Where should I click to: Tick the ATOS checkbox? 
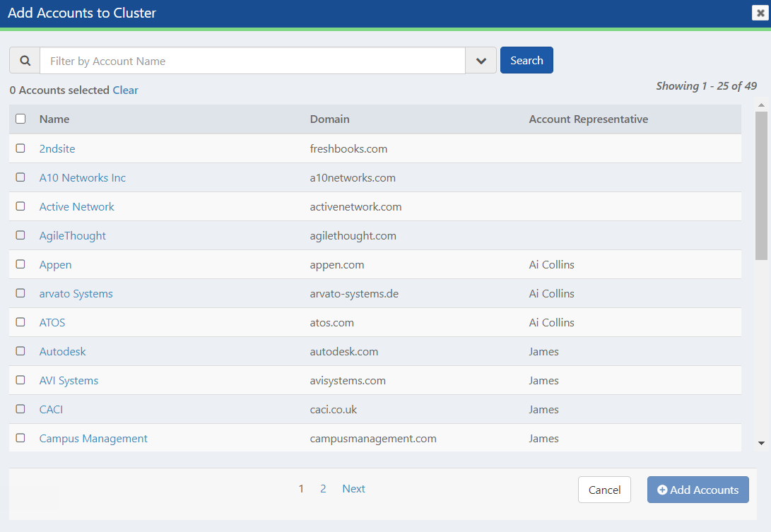point(20,322)
